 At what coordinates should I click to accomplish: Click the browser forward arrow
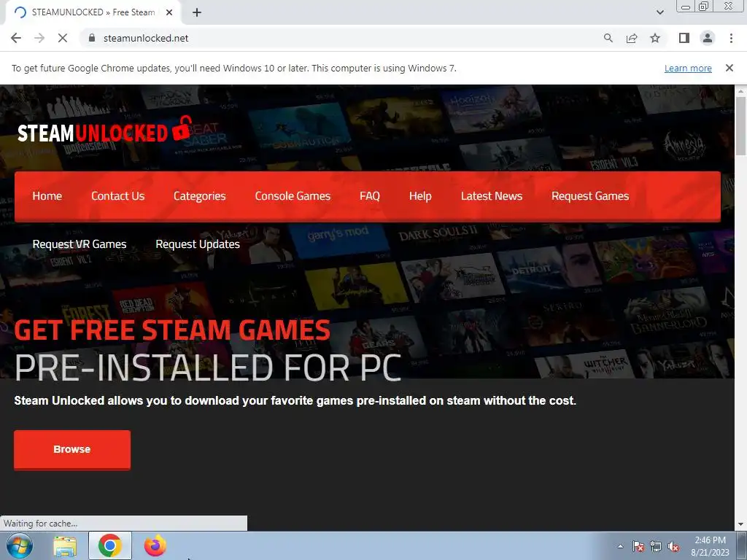click(x=39, y=38)
